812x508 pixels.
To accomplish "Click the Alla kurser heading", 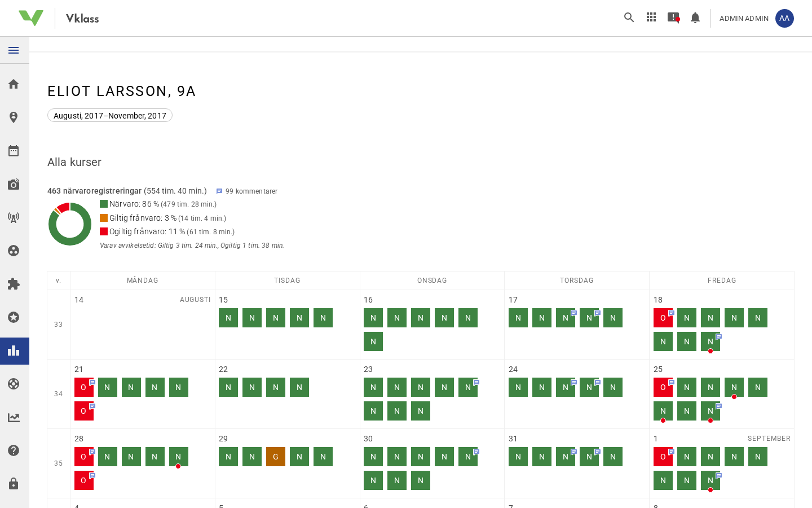I will 74,162.
